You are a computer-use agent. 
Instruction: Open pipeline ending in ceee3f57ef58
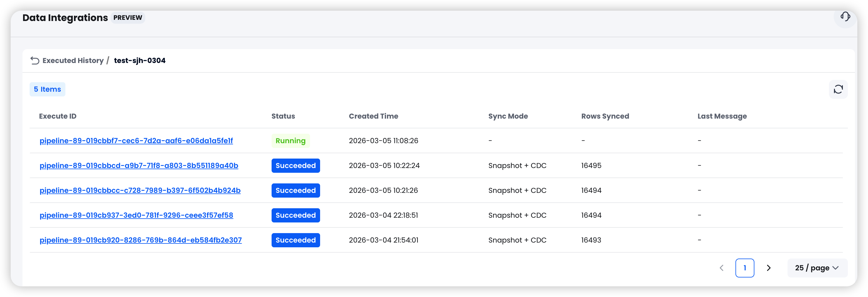click(136, 215)
